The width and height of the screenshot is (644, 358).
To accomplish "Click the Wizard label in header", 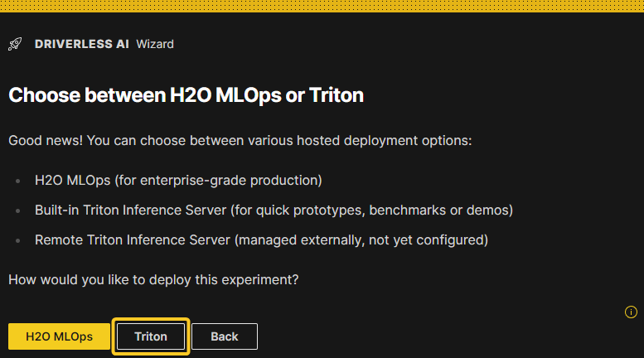I will 155,44.
